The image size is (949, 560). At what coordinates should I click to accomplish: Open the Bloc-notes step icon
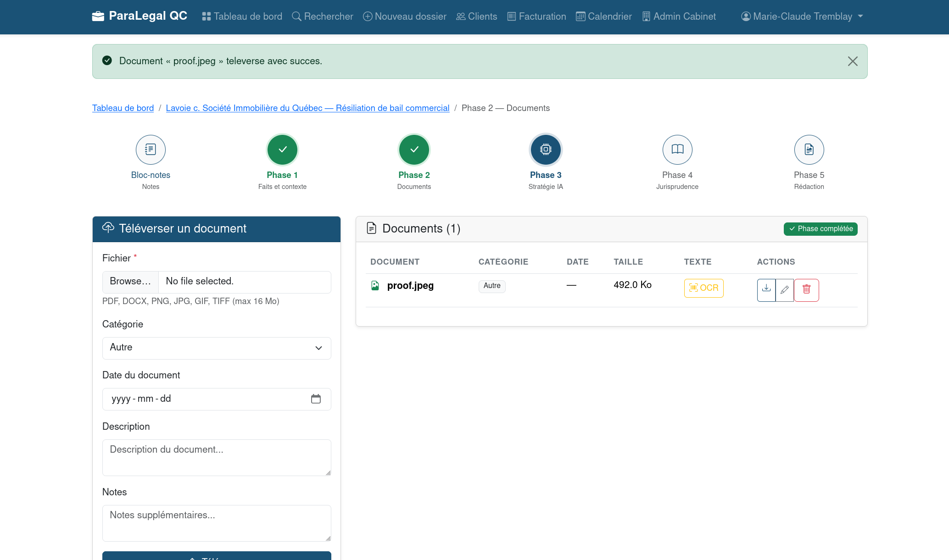(x=151, y=150)
